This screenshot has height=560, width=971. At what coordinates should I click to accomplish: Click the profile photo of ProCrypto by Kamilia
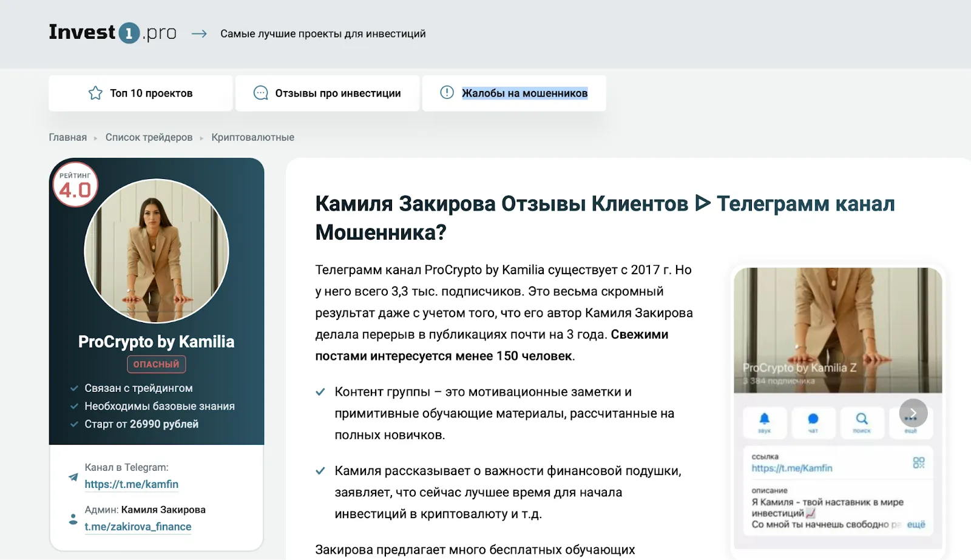click(157, 251)
